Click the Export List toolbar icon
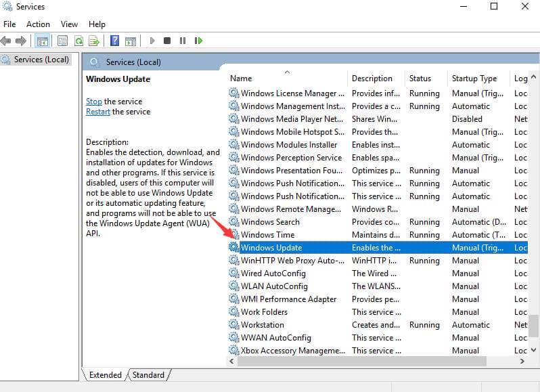Viewport: 540px width, 392px height. click(x=94, y=41)
